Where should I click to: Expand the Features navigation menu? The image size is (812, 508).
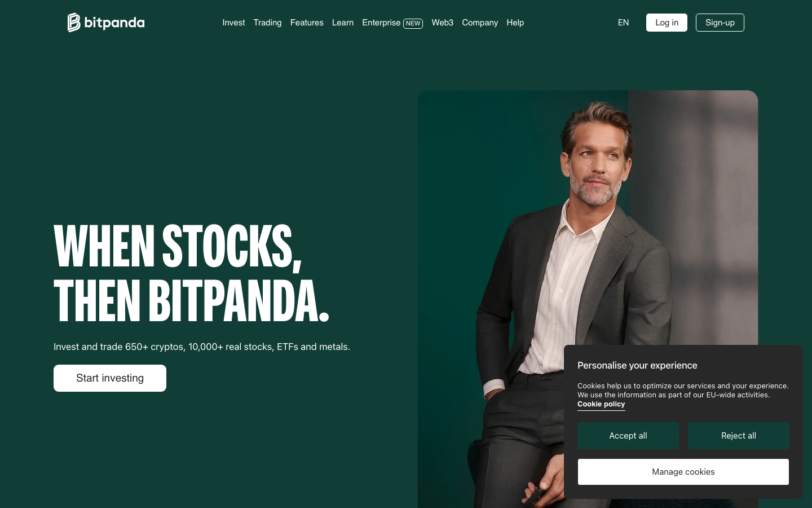(x=307, y=23)
